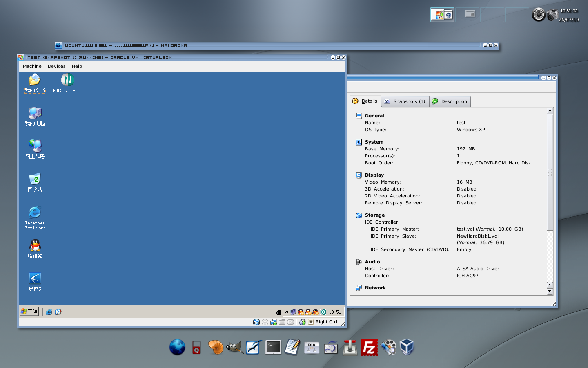Click the hard disk activity status icon

coord(256,322)
